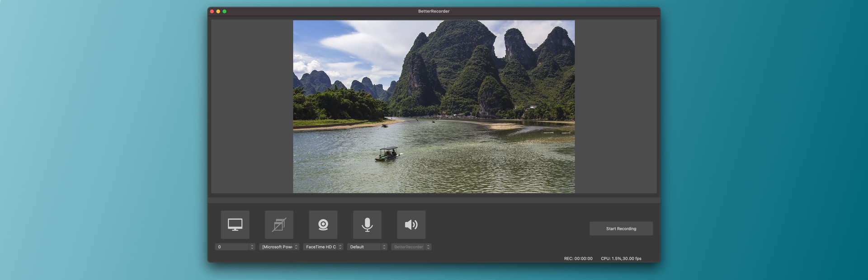Maximize the BetterRecorder window with the green button
The height and width of the screenshot is (280, 868).
pyautogui.click(x=225, y=11)
